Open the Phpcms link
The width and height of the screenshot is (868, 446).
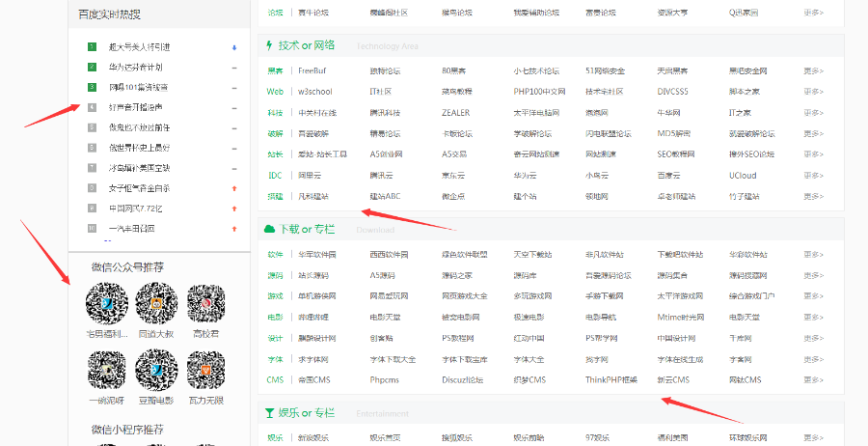(x=384, y=380)
